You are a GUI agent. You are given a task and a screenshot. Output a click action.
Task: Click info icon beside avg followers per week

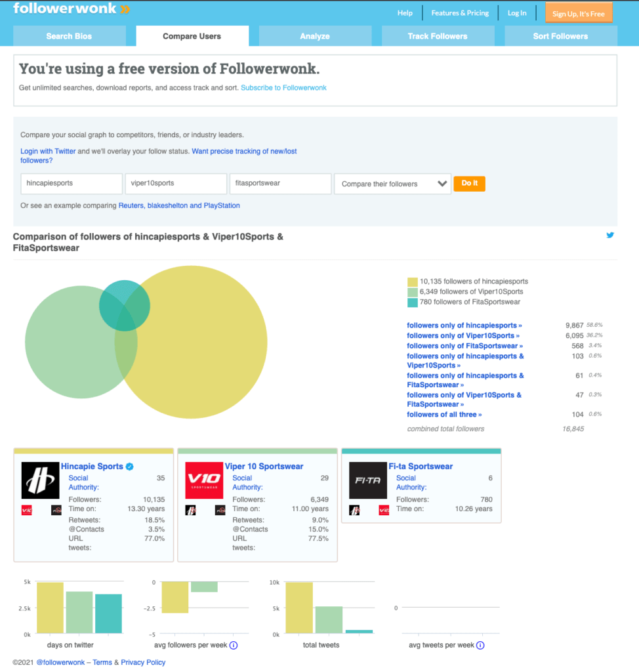[x=234, y=646]
